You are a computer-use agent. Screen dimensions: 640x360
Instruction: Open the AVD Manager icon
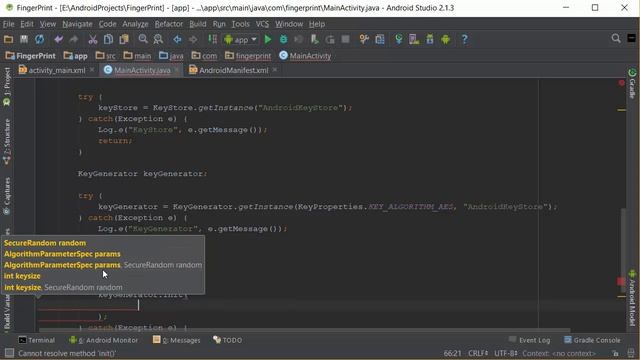click(x=414, y=39)
